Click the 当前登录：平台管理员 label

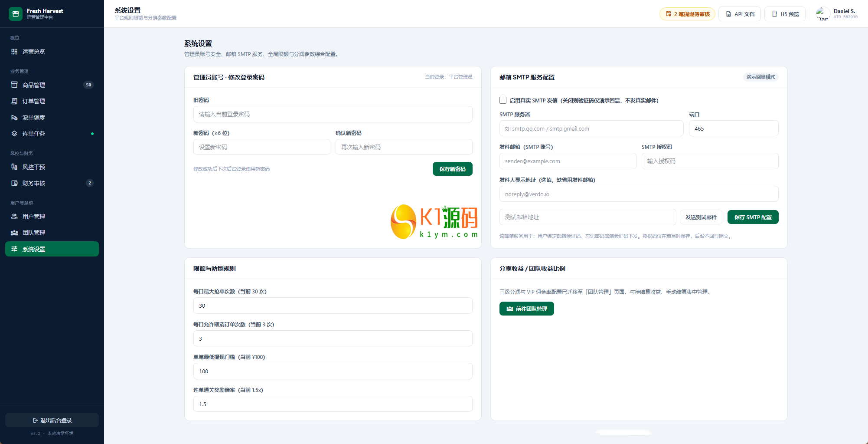click(448, 77)
